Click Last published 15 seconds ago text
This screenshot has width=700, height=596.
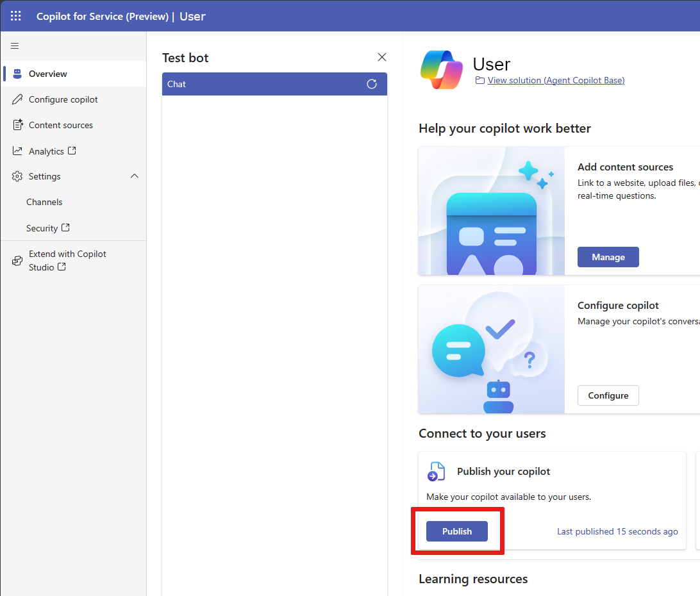[x=617, y=532]
